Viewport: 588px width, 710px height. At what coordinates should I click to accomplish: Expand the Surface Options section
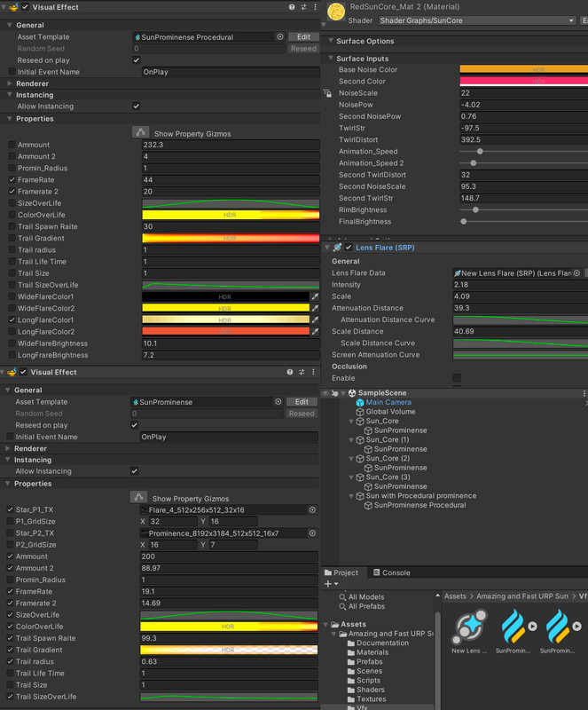coord(331,41)
